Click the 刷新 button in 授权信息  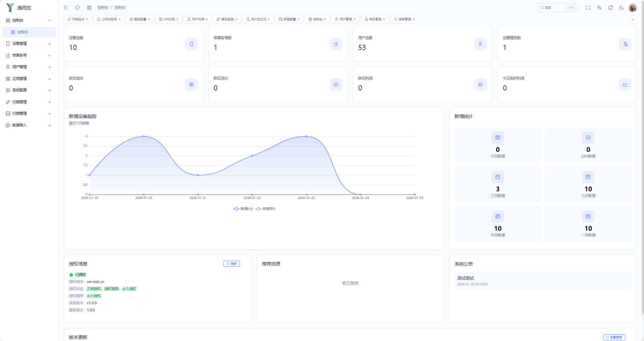pos(232,264)
